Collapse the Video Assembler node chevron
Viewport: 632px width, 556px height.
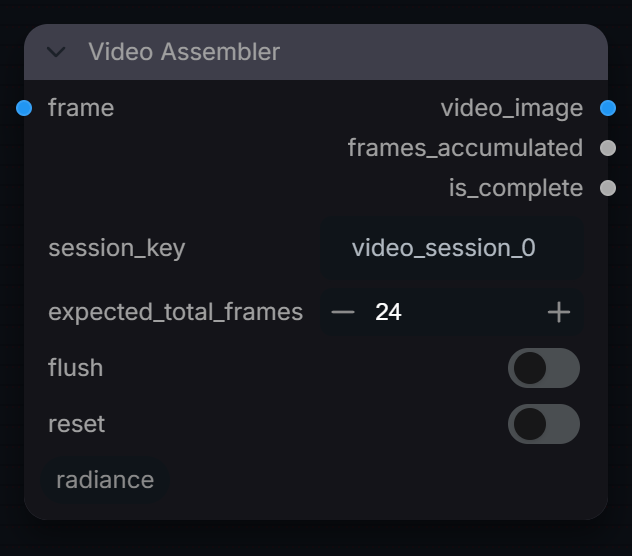(56, 52)
